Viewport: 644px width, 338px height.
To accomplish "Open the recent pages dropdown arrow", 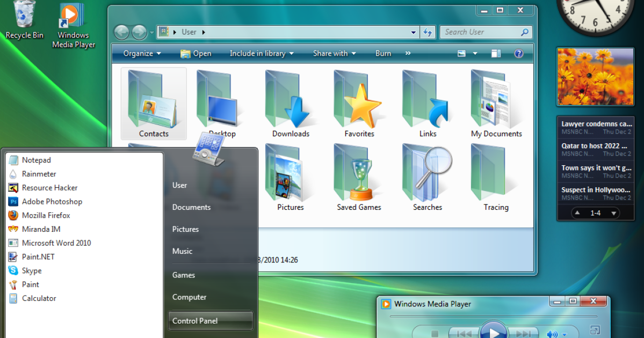I will [x=151, y=32].
